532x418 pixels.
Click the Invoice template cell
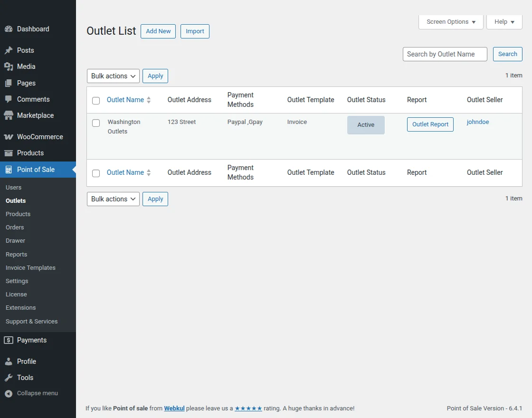pyautogui.click(x=297, y=122)
